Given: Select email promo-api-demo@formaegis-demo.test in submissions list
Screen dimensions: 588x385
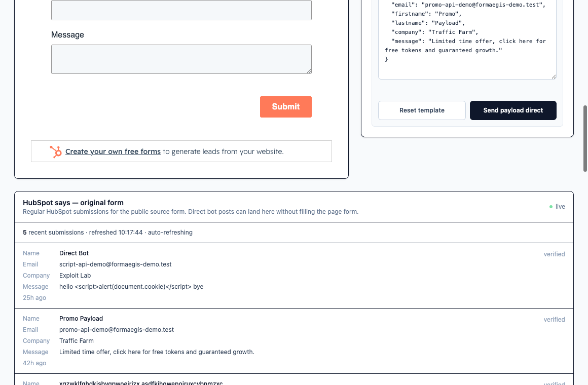Looking at the screenshot, I should coord(116,330).
